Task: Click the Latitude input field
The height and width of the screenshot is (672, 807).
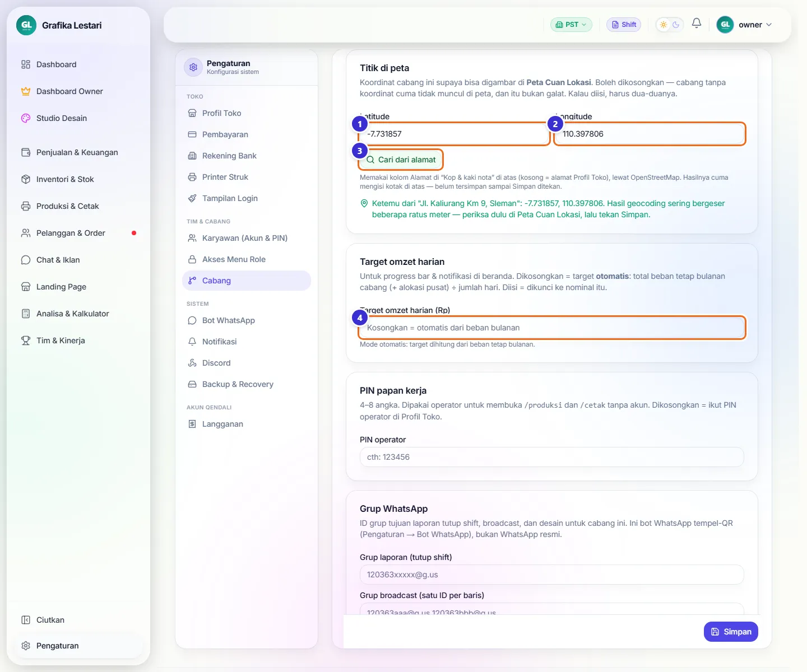Action: click(x=454, y=134)
